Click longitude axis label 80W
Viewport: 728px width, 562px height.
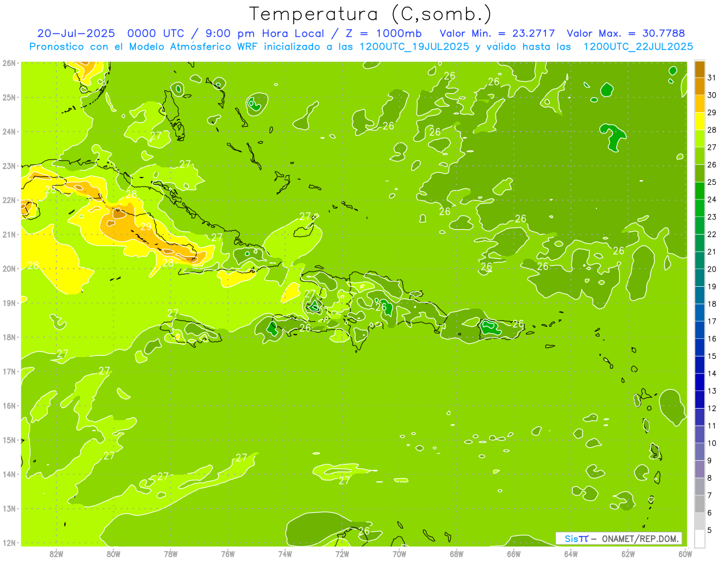(113, 554)
